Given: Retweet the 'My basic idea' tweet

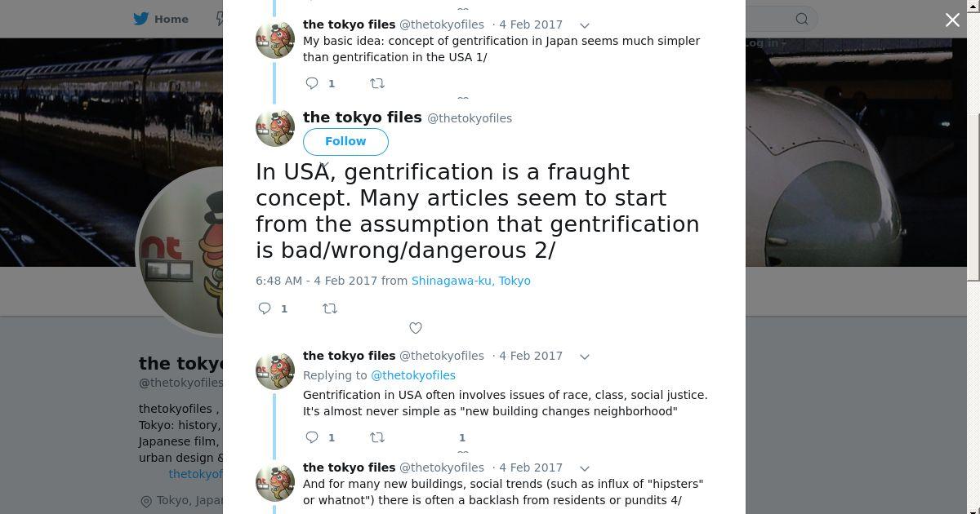Looking at the screenshot, I should (377, 83).
